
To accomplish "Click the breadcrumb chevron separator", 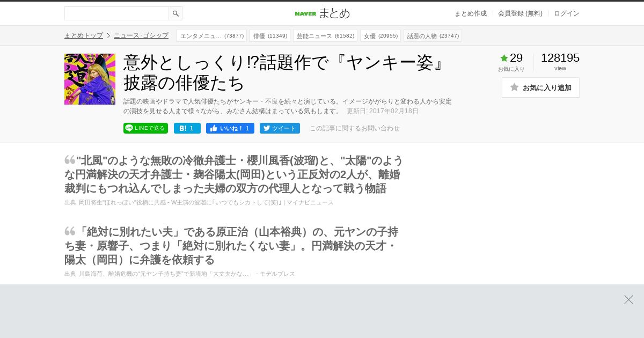I will 108,35.
